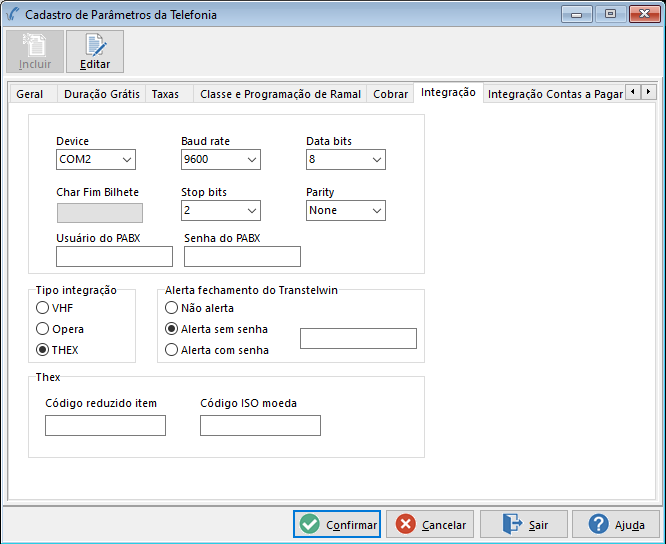Go to the Cobrar tab

click(390, 94)
